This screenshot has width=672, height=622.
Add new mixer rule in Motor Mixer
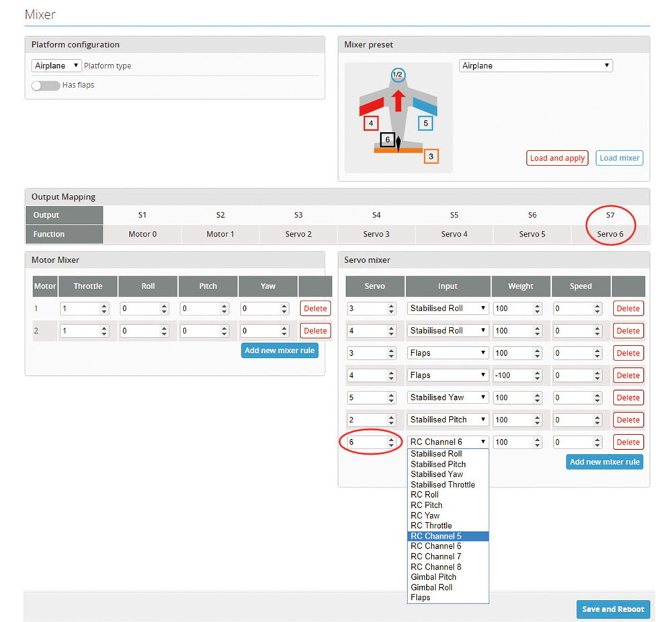click(x=279, y=350)
